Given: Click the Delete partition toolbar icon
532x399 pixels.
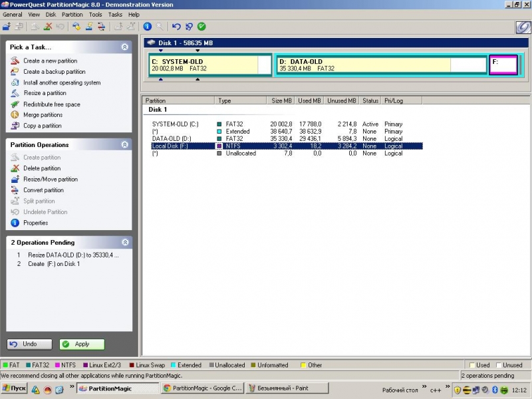Looking at the screenshot, I should 47,27.
